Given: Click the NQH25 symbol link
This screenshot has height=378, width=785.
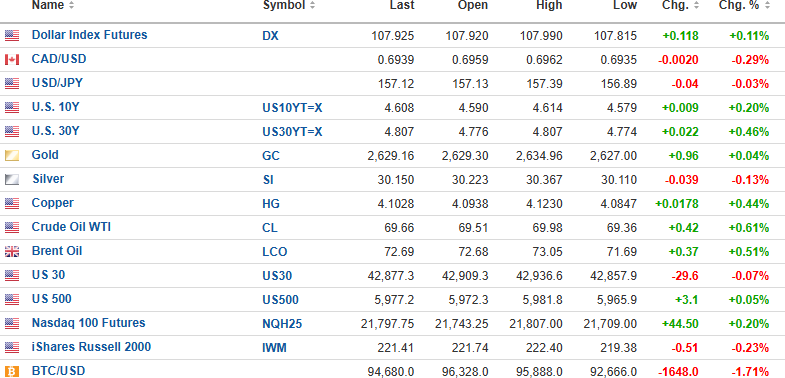Looking at the screenshot, I should click(282, 324).
